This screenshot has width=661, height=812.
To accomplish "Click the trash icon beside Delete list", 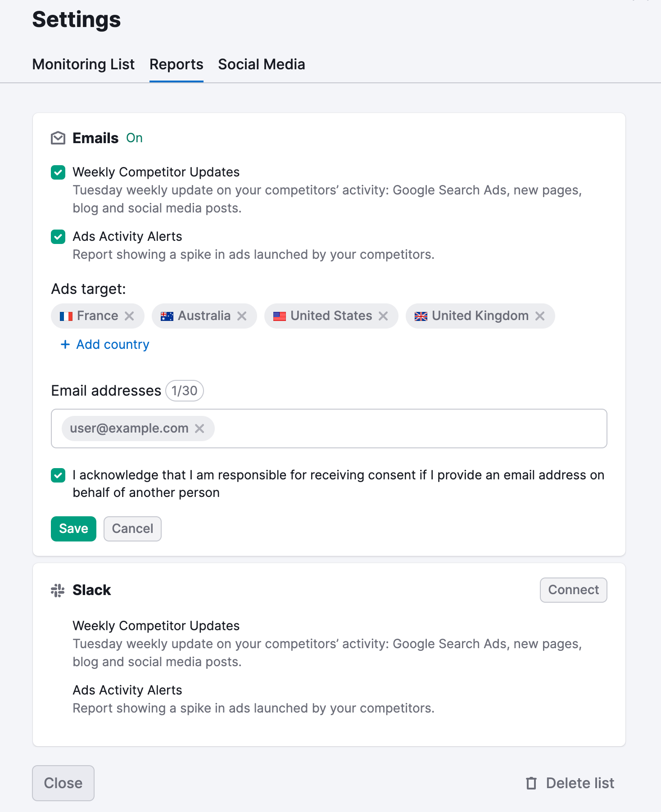I will tap(531, 783).
